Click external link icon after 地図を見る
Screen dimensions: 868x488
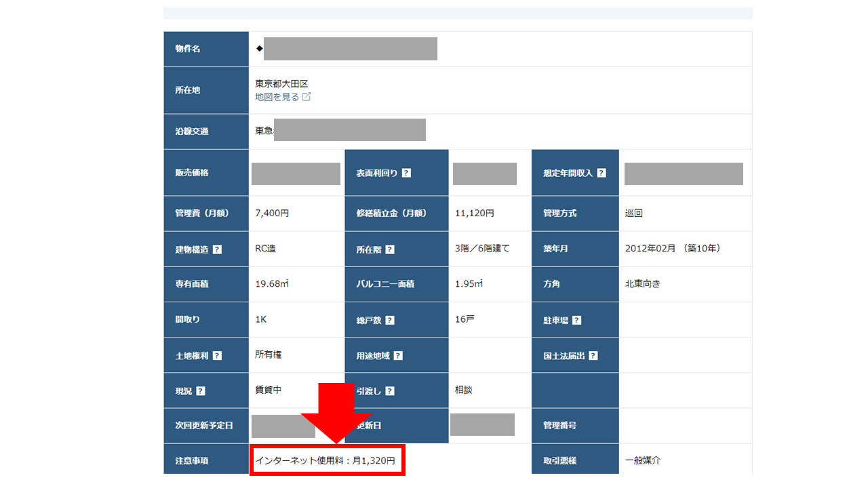(307, 97)
